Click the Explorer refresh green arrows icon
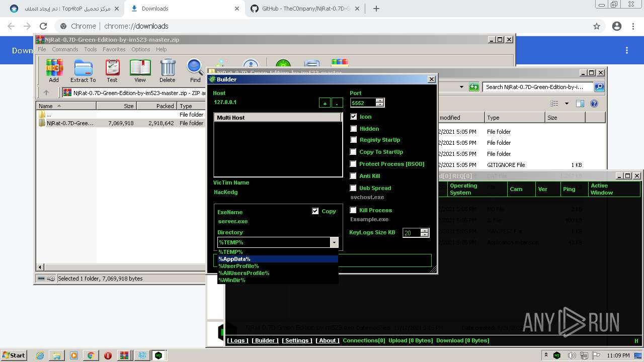Screen dimensions: 644x362 tap(474, 87)
